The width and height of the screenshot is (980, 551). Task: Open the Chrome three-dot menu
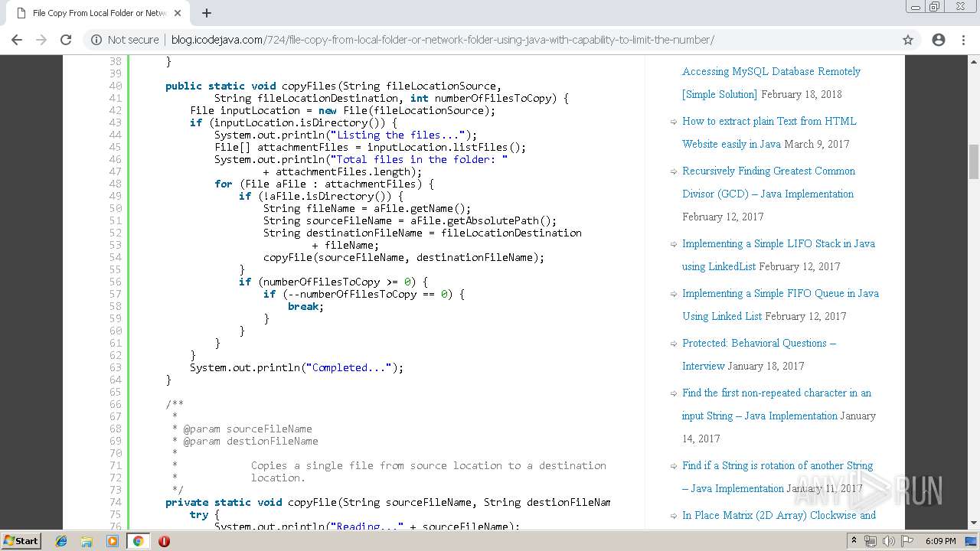pyautogui.click(x=963, y=40)
